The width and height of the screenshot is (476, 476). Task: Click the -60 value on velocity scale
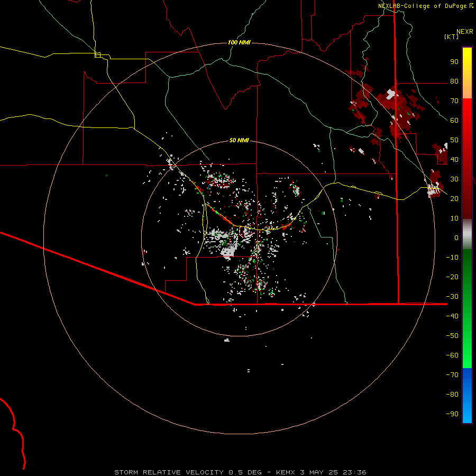452,355
